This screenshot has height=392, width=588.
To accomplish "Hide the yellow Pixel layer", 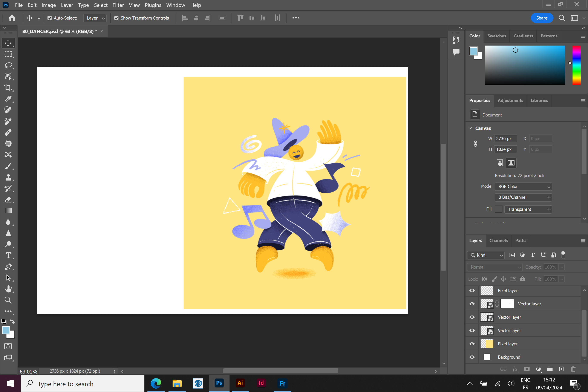I will point(472,344).
